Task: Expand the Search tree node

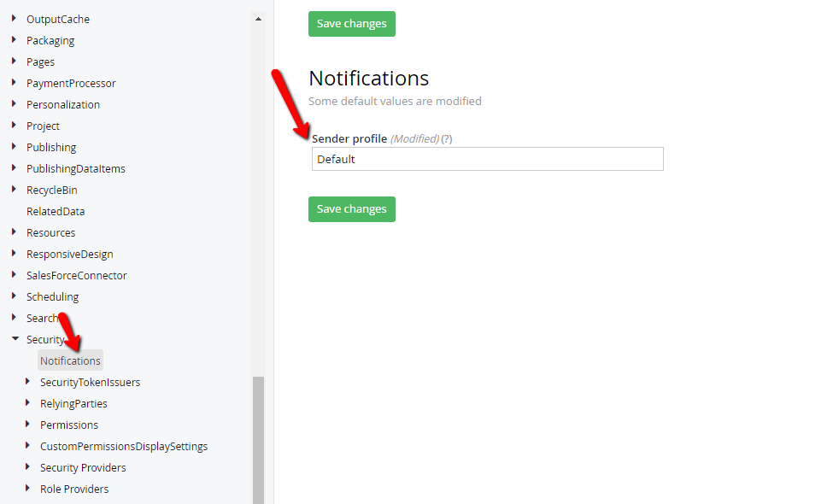Action: coord(14,318)
